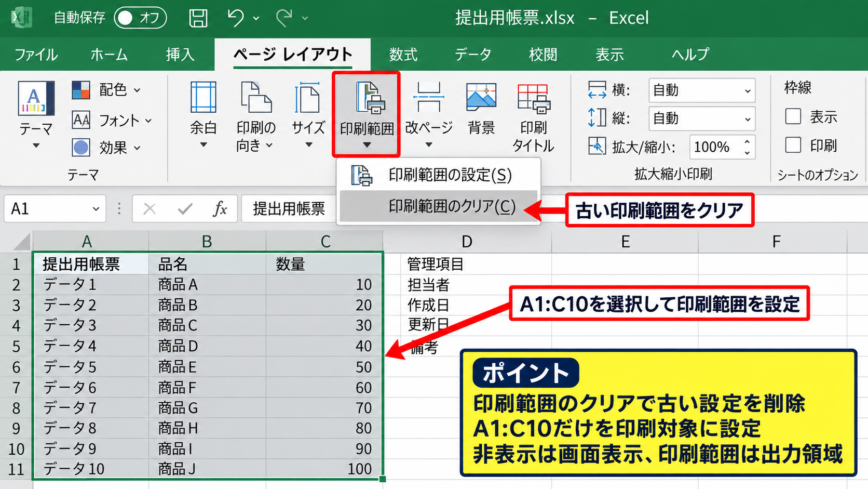Open the undo history dropdown arrow
The width and height of the screenshot is (868, 489).
(x=256, y=18)
